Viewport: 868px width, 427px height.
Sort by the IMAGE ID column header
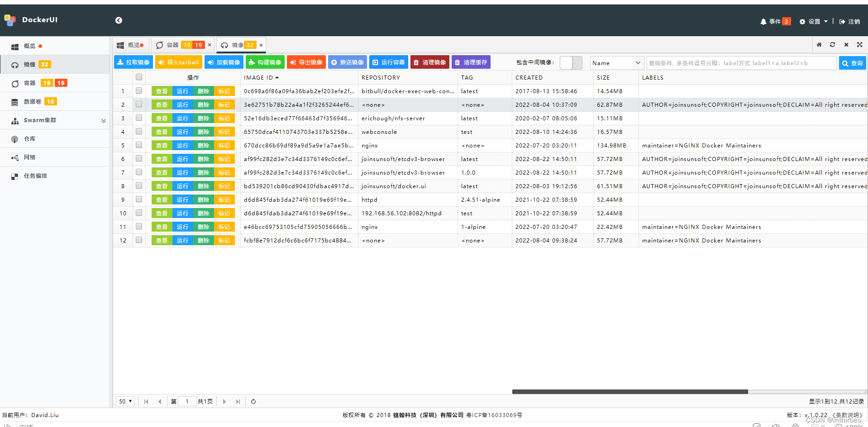[261, 78]
